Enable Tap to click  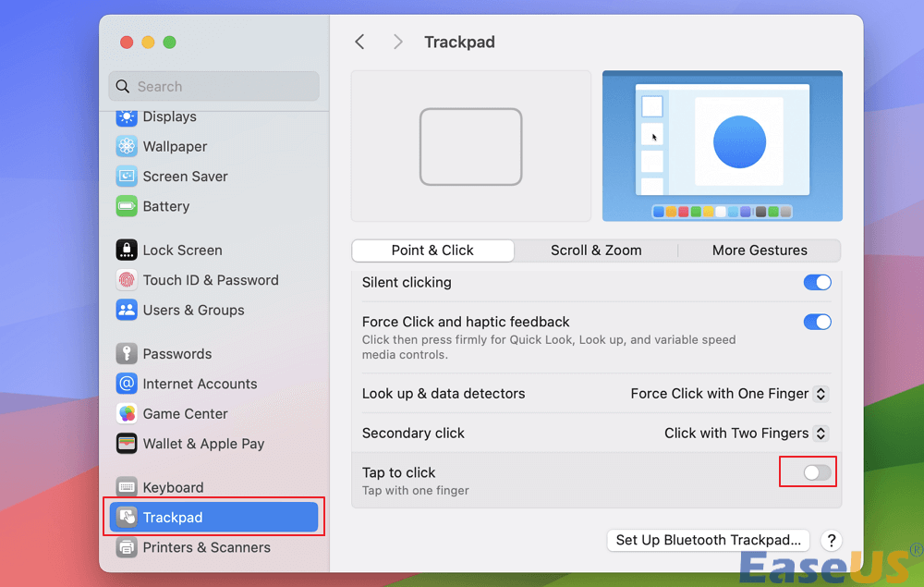[808, 472]
